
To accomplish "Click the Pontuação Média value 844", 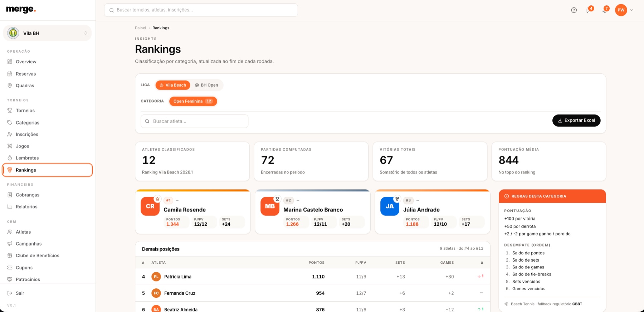I will pyautogui.click(x=508, y=160).
